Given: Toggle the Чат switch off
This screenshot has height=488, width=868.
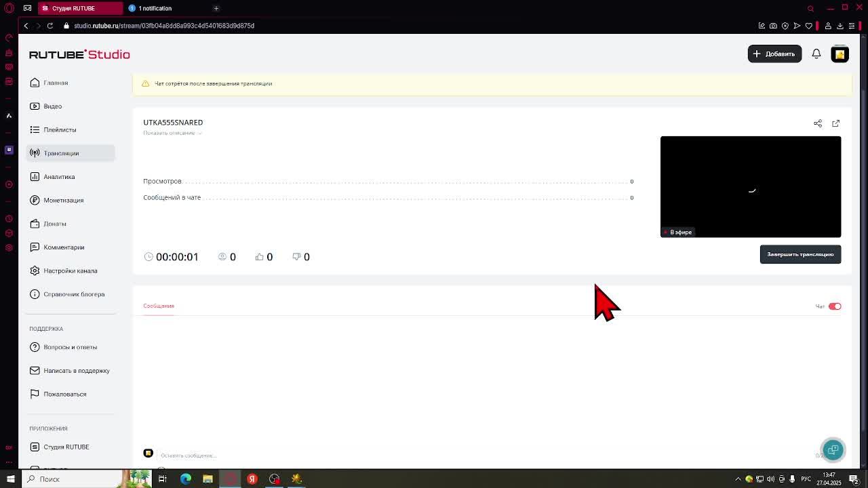Looking at the screenshot, I should pos(835,306).
